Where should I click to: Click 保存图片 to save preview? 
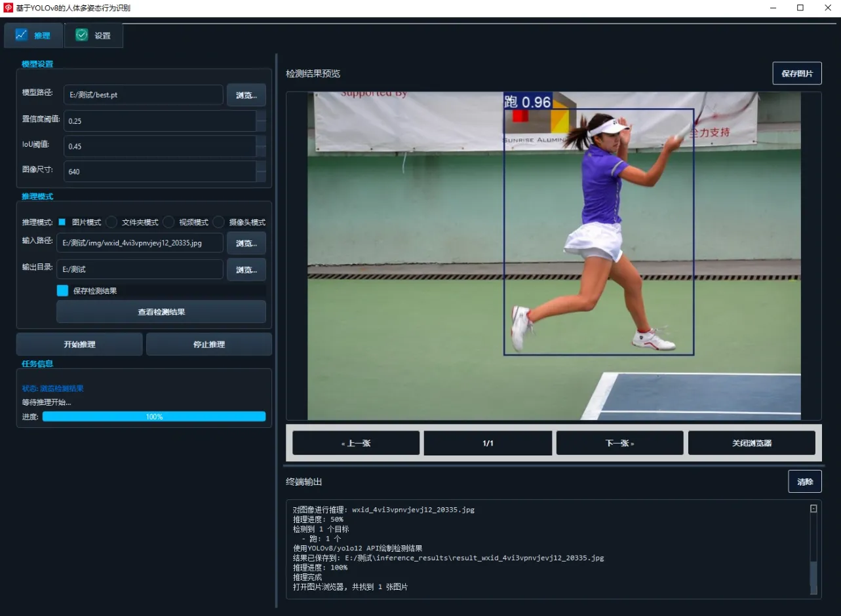pyautogui.click(x=796, y=73)
